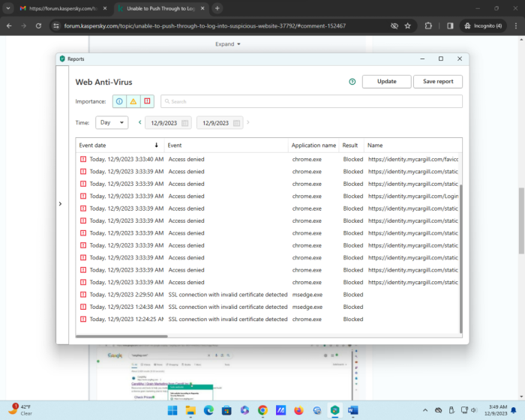Go forward in the browser
Screen dimensions: 525x420
[24, 25]
